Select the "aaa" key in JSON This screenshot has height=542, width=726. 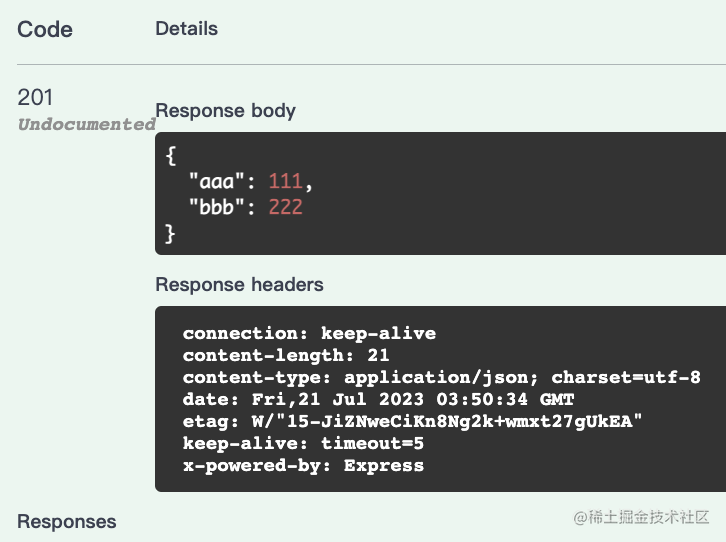pos(216,181)
